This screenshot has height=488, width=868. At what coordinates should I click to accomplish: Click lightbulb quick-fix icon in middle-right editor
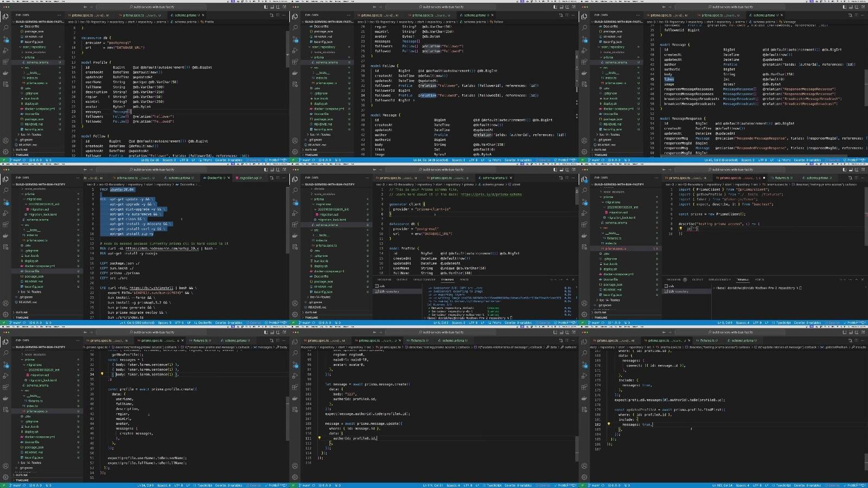click(x=680, y=229)
